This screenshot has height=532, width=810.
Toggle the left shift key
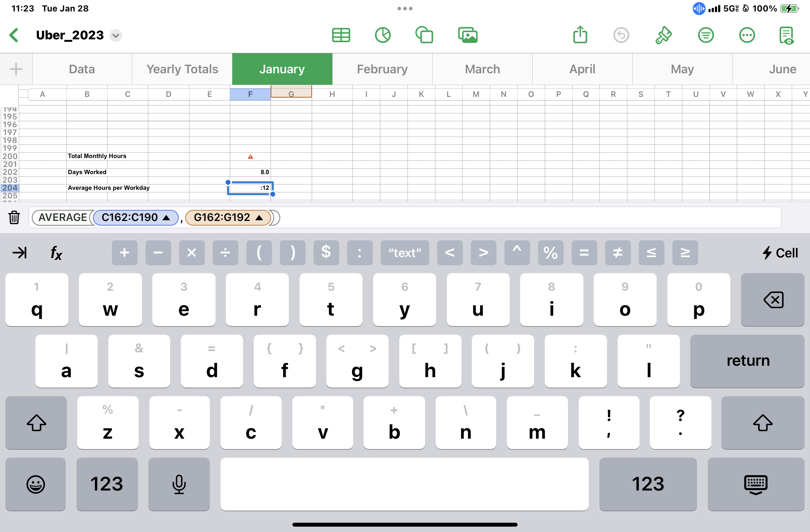pyautogui.click(x=36, y=423)
